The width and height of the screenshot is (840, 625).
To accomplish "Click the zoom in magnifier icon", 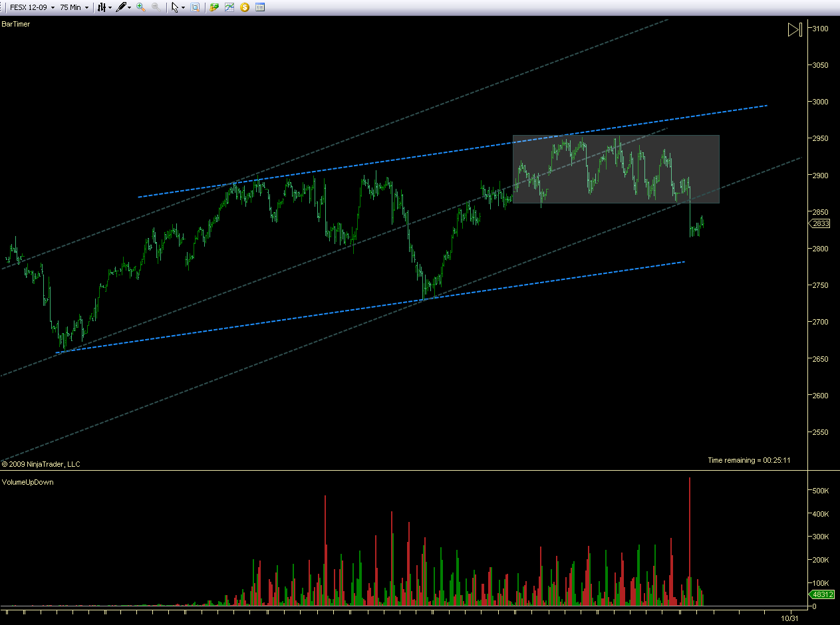I will click(x=141, y=7).
